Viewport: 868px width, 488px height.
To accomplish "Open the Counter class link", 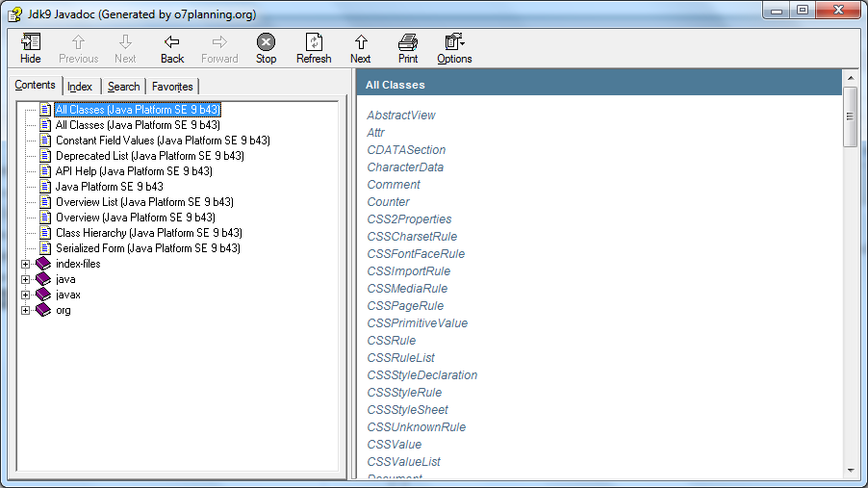I will click(388, 201).
